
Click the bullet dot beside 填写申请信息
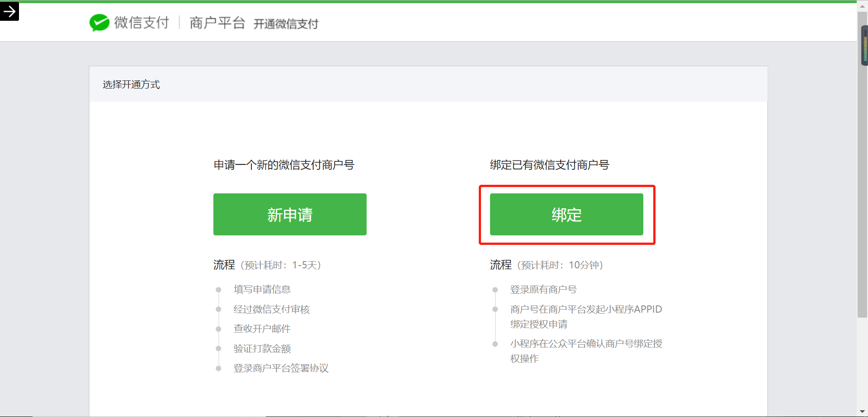coord(219,289)
